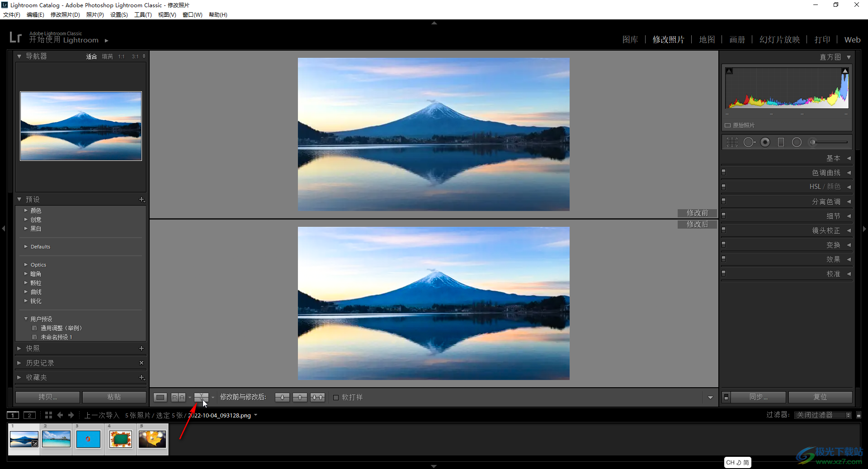Swap before and after settings
This screenshot has width=868, height=469.
(x=318, y=397)
